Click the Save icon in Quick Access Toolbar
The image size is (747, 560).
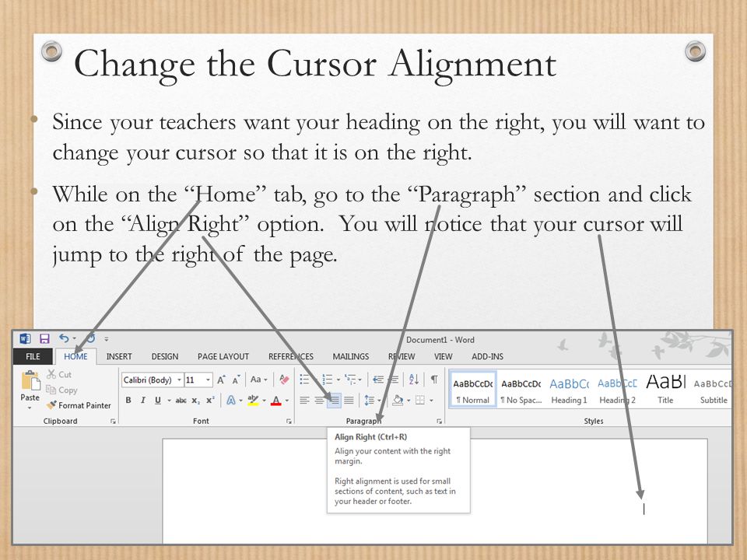(x=44, y=338)
